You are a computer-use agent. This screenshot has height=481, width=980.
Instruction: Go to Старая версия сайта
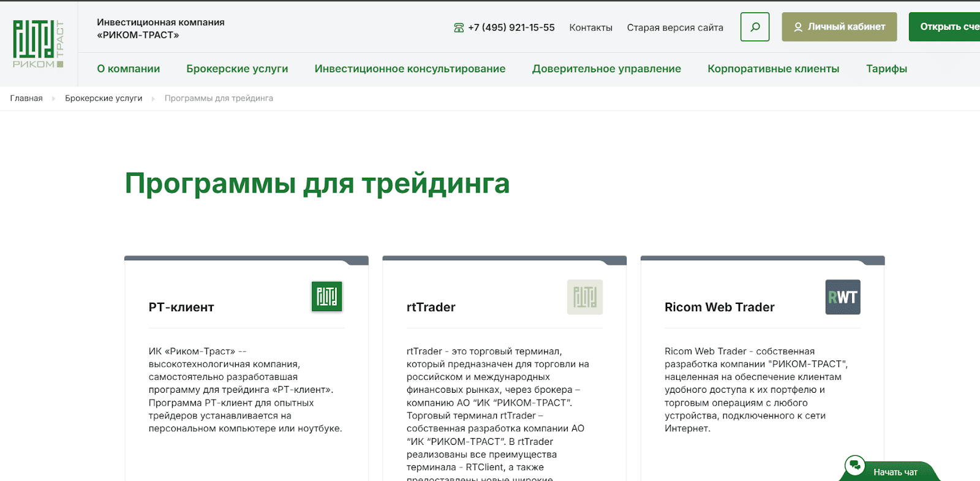point(675,28)
